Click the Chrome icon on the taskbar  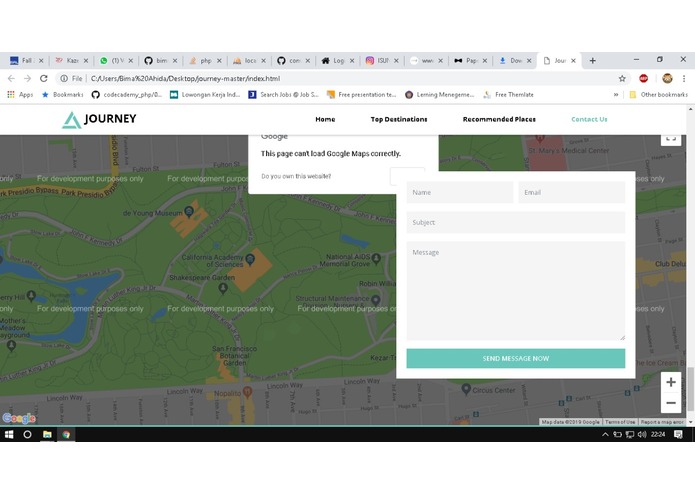(x=66, y=434)
